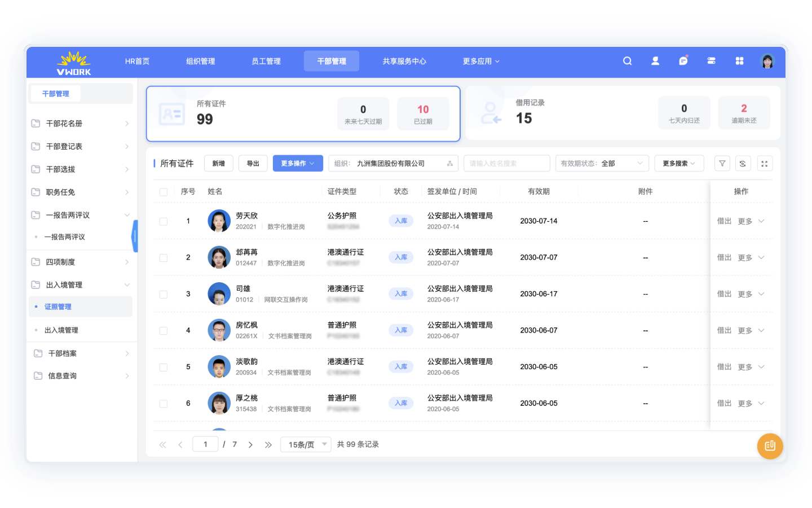Toggle fullscreen table view icon
The width and height of the screenshot is (812, 508).
(x=765, y=163)
